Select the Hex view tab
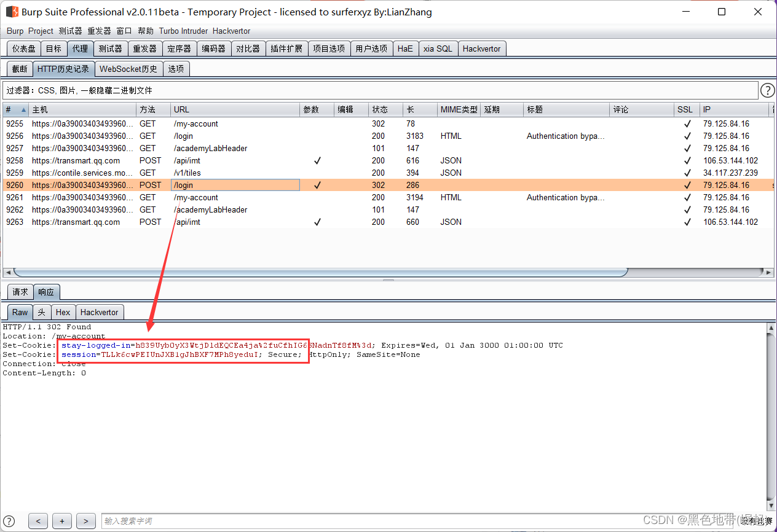777x532 pixels. coord(63,312)
